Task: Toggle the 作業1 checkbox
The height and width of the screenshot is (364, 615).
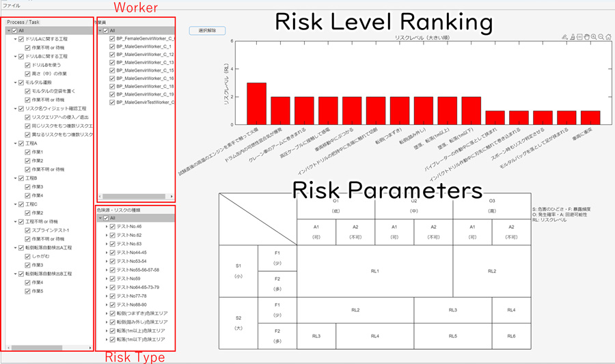Action: point(27,152)
